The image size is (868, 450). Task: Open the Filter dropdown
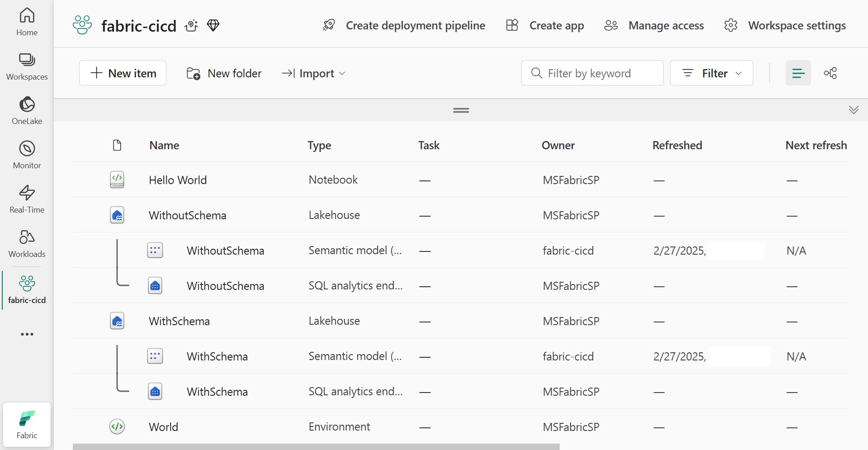pos(712,73)
